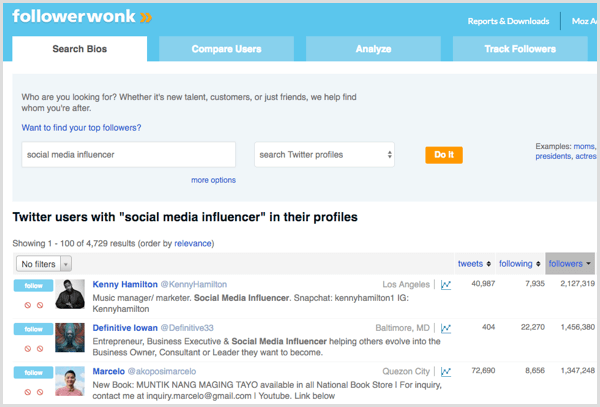Expand the 'No filters' dropdown
This screenshot has height=407, width=600.
(44, 264)
